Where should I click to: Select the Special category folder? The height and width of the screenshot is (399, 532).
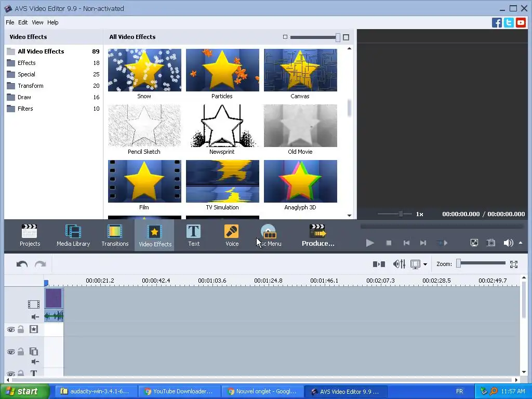54,74
